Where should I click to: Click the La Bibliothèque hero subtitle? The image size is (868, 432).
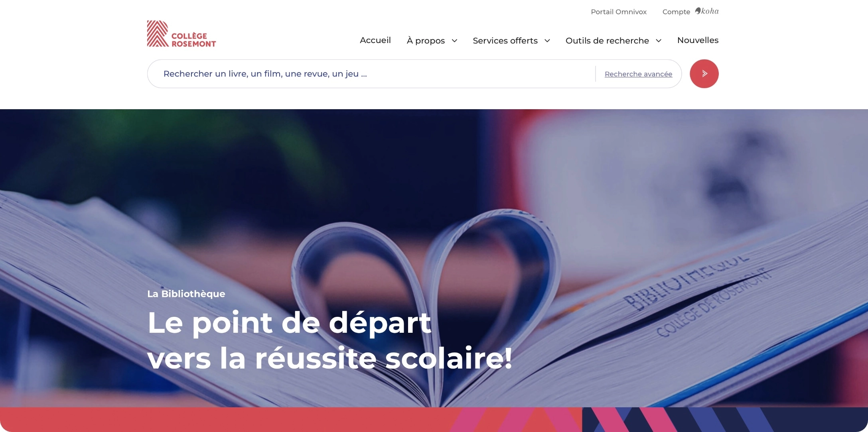[186, 294]
